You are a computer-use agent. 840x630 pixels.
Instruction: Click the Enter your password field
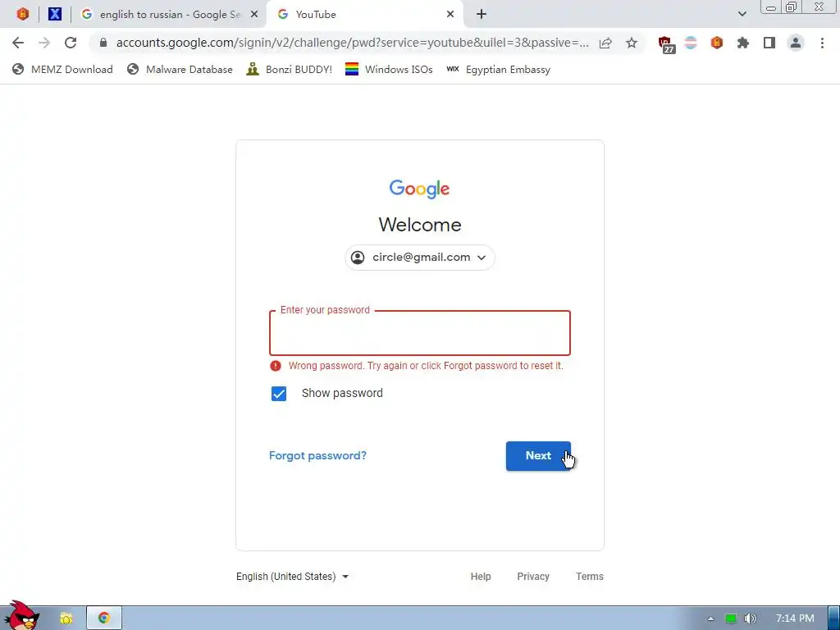(419, 333)
